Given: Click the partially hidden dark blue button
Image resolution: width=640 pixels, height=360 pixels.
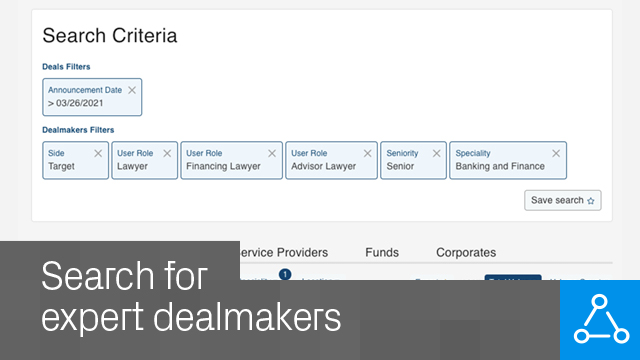Looking at the screenshot, I should point(513,278).
